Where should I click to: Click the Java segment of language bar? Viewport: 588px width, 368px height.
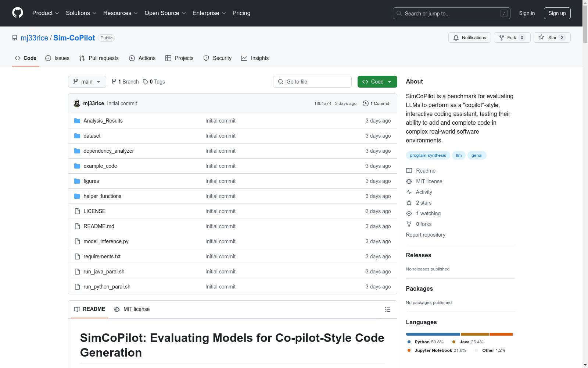(x=475, y=334)
